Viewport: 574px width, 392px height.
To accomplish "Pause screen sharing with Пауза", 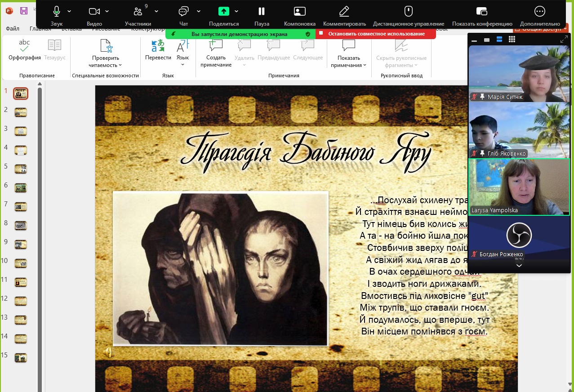I will pyautogui.click(x=262, y=12).
